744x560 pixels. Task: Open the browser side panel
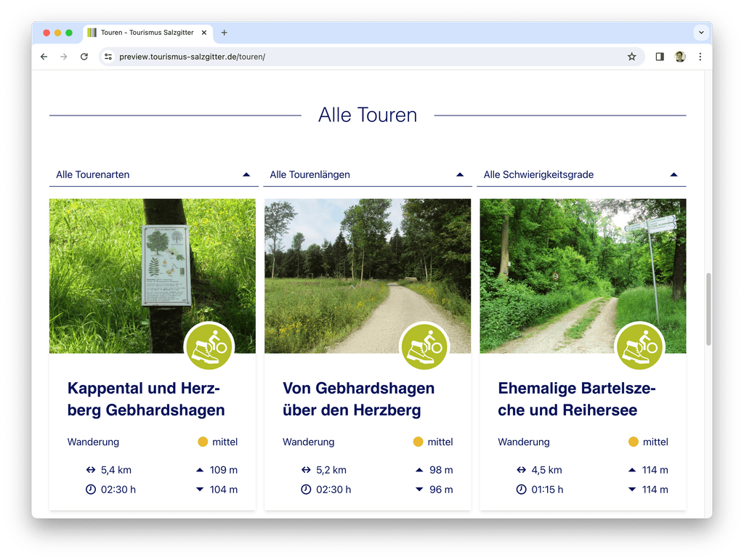click(660, 57)
